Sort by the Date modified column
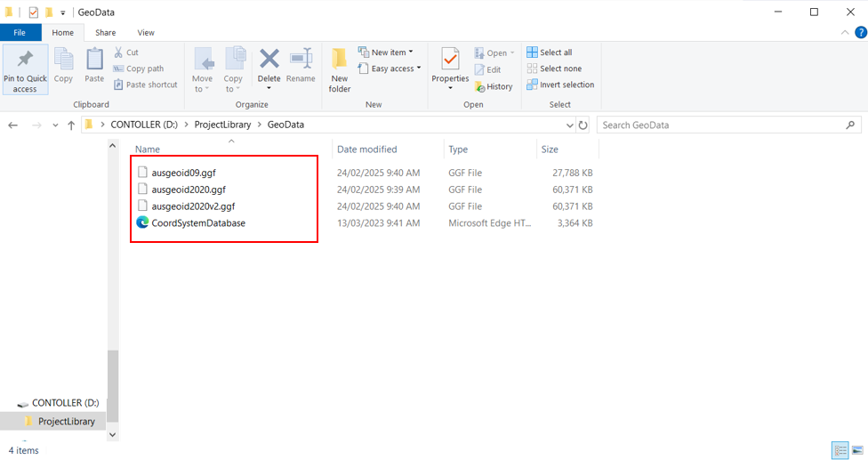 point(367,149)
